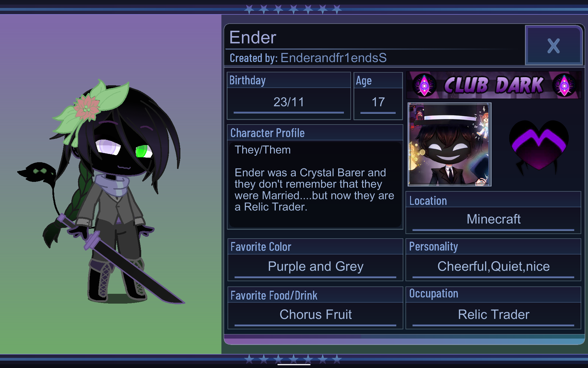The image size is (588, 368).
Task: Click the left Club Dark emblem icon
Action: click(424, 85)
